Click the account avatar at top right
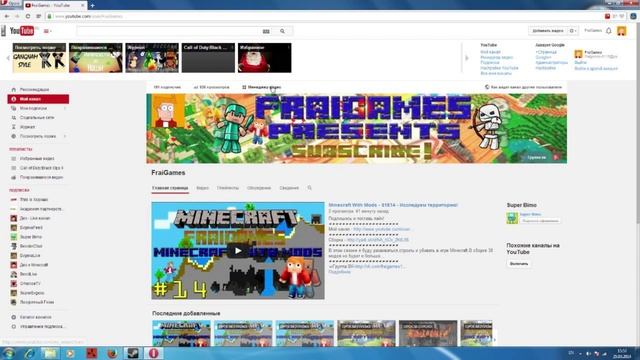The width and height of the screenshot is (640, 360). click(622, 31)
